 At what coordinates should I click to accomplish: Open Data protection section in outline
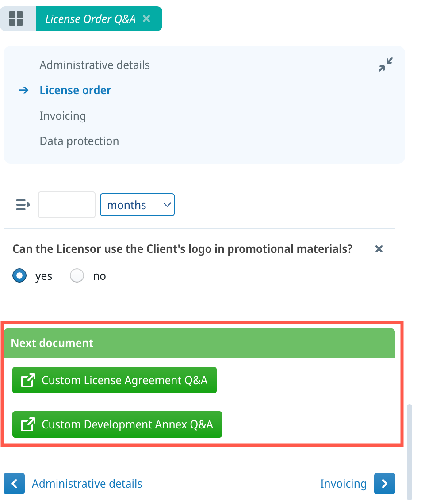point(79,141)
